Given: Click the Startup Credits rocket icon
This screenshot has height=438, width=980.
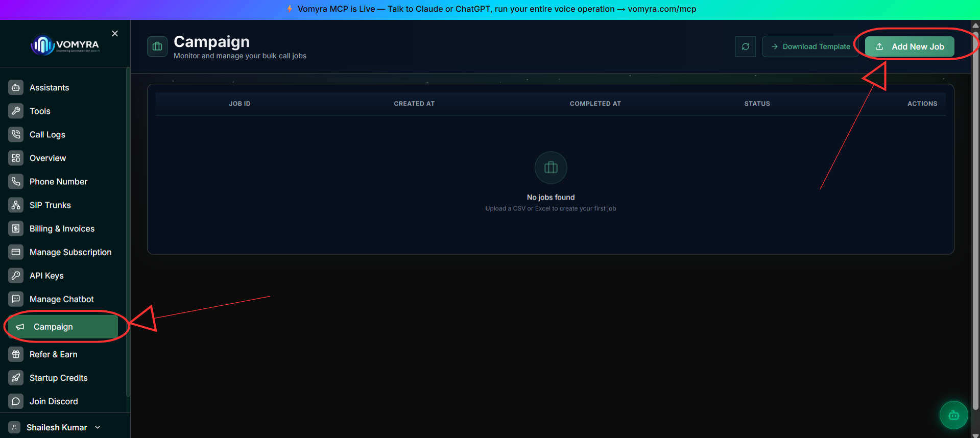Looking at the screenshot, I should [16, 378].
